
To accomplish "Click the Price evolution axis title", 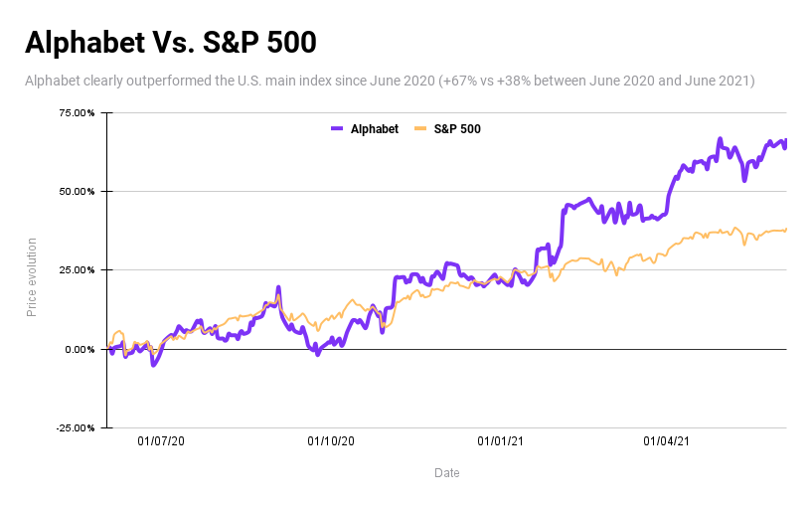I will 32,277.
